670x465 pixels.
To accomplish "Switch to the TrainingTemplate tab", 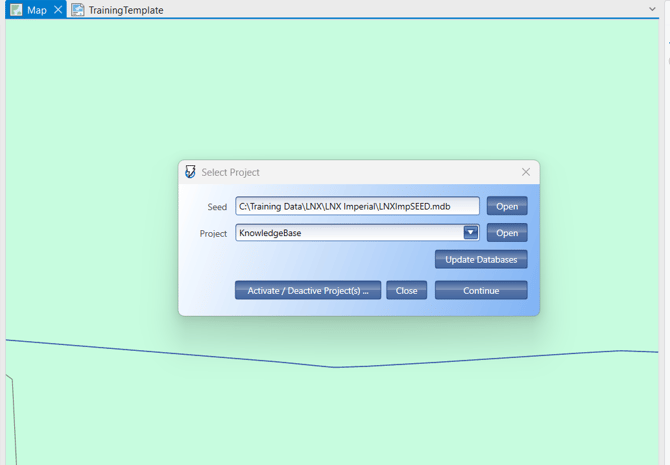I will coord(125,10).
